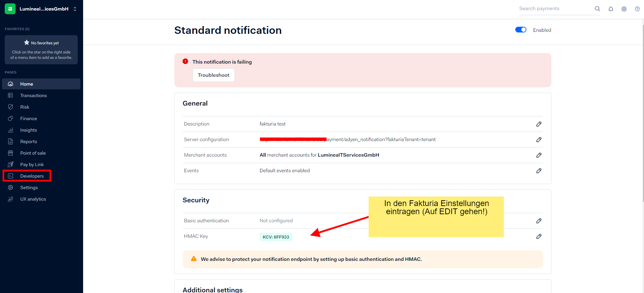Edit Server configuration via pencil icon
Screen dimensions: 644x293
[x=539, y=140]
